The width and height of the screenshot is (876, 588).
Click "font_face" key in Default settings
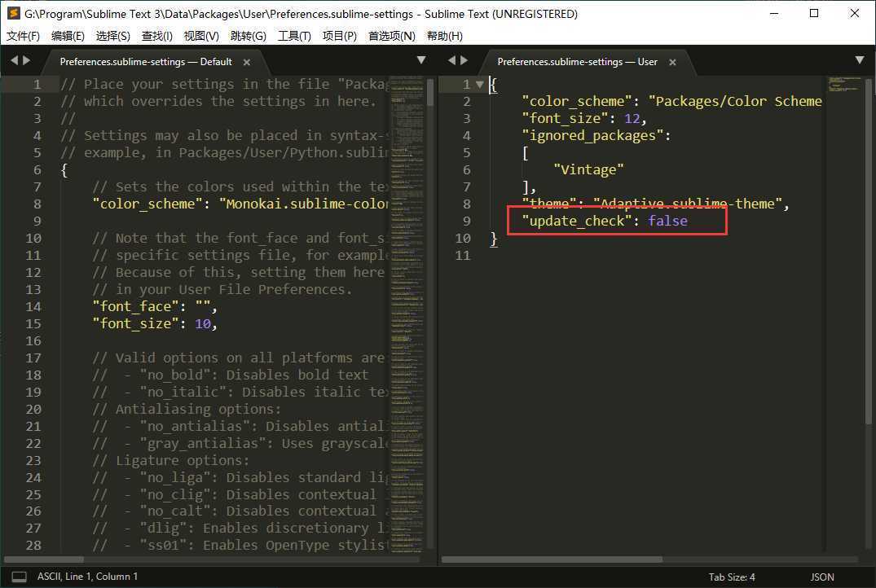tap(136, 306)
